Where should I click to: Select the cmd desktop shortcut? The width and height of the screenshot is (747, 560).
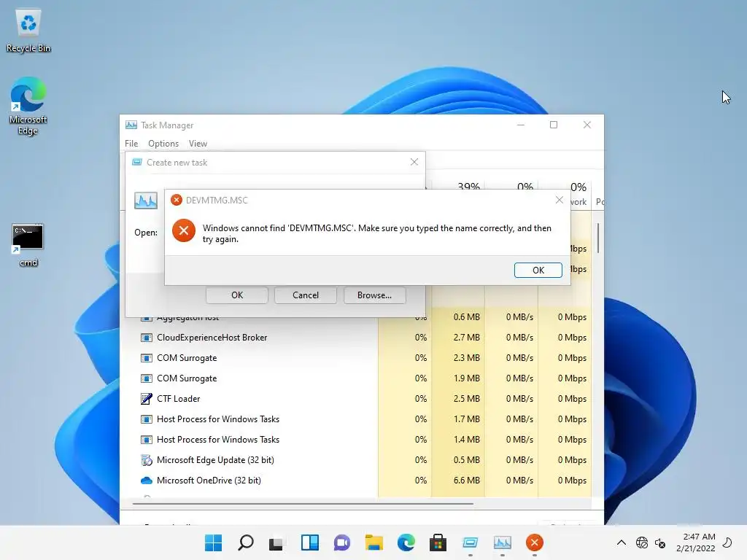pyautogui.click(x=28, y=245)
